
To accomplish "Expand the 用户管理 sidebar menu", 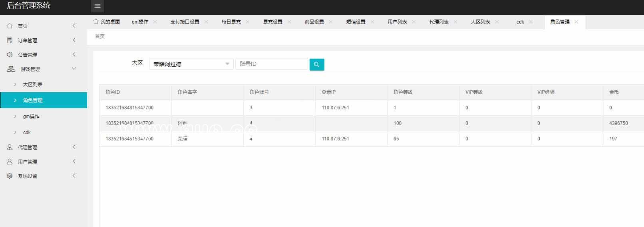I will click(74, 162).
